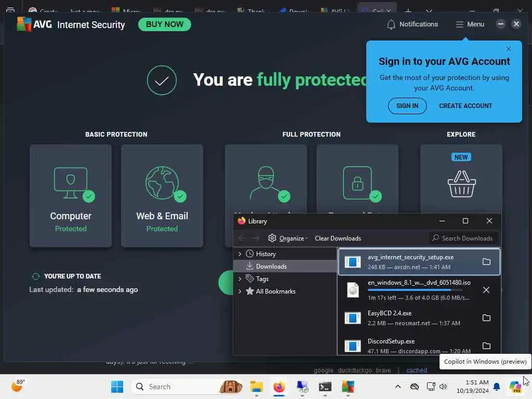Screen dimensions: 532x399
Task: Open Copilot in Windows preview
Action: [515, 387]
